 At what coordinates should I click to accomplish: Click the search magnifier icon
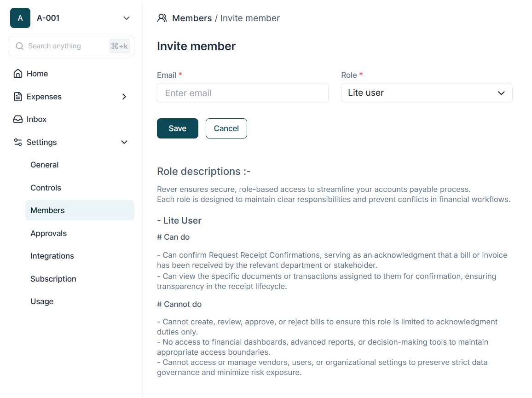(x=20, y=46)
